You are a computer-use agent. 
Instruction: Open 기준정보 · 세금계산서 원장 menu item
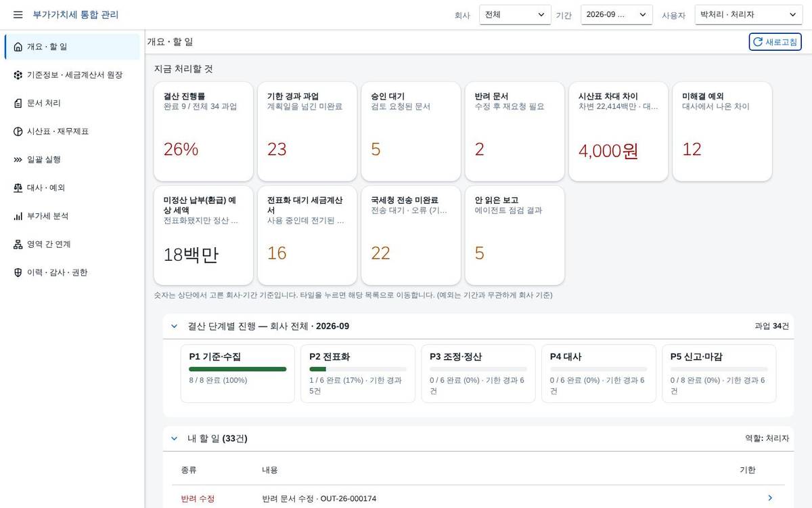[x=72, y=75]
